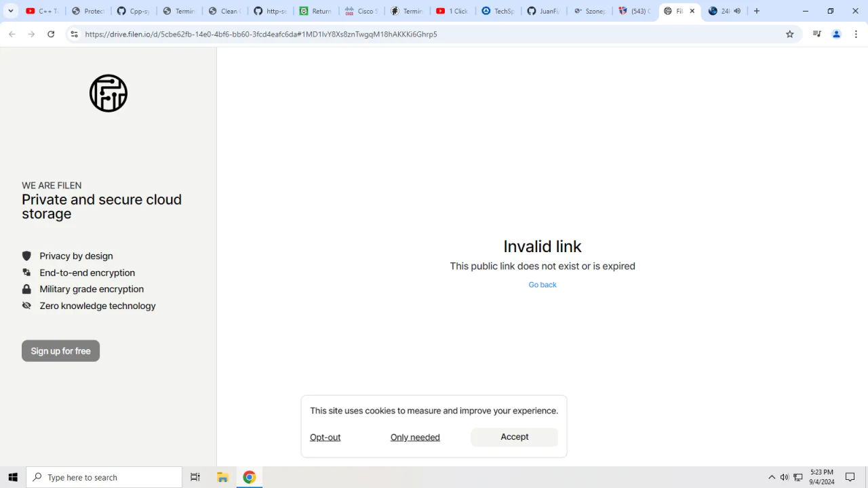Open the Chrome profile avatar
The image size is (868, 488).
point(837,34)
